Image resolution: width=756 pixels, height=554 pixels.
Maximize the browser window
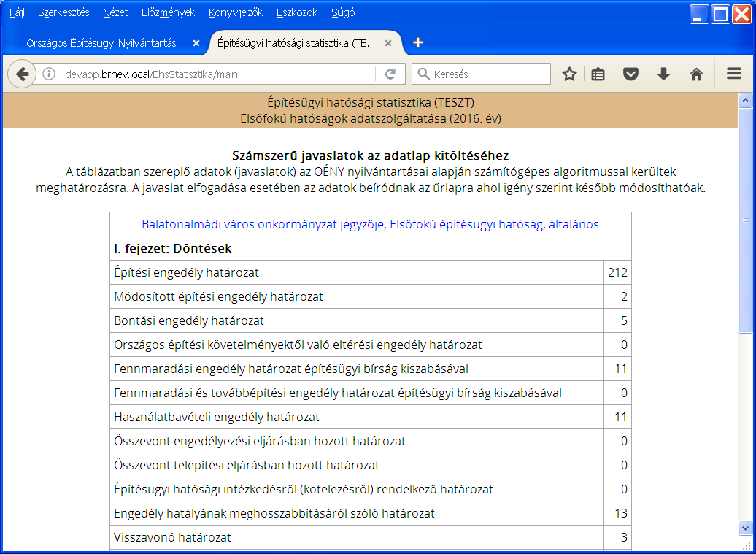tap(720, 14)
